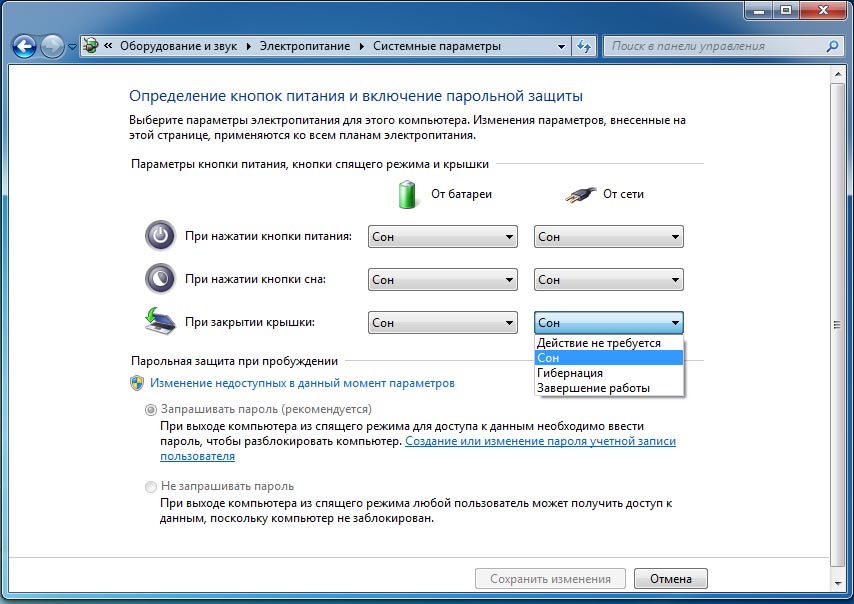Image resolution: width=854 pixels, height=604 pixels.
Task: Click the back navigation arrow
Action: pos(24,46)
